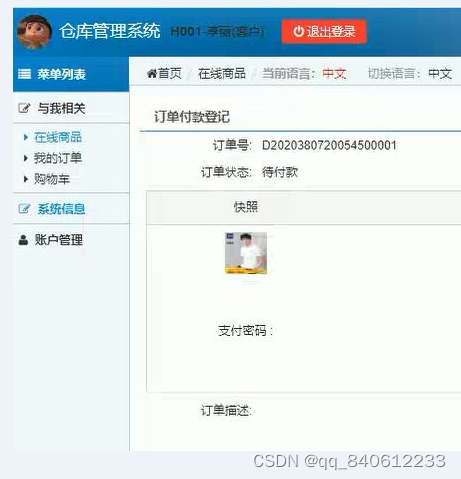The height and width of the screenshot is (479, 461).
Task: Expand the 在线商品 arrow in sidebar
Action: [x=26, y=137]
